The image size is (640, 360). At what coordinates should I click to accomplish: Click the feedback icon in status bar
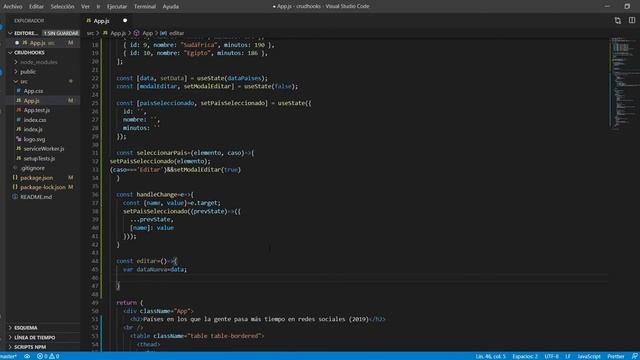coord(635,356)
